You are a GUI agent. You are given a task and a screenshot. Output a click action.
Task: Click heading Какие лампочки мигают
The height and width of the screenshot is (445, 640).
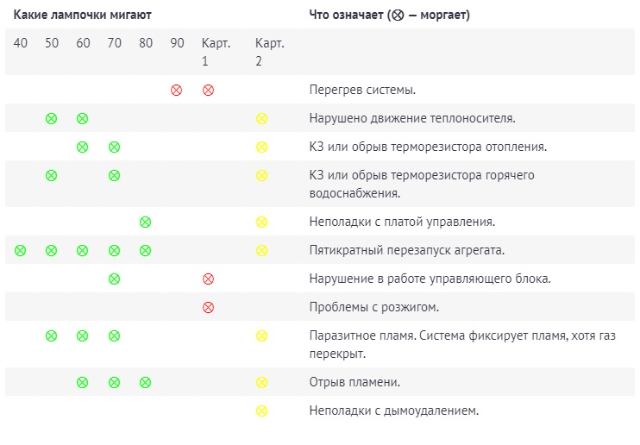[82, 15]
